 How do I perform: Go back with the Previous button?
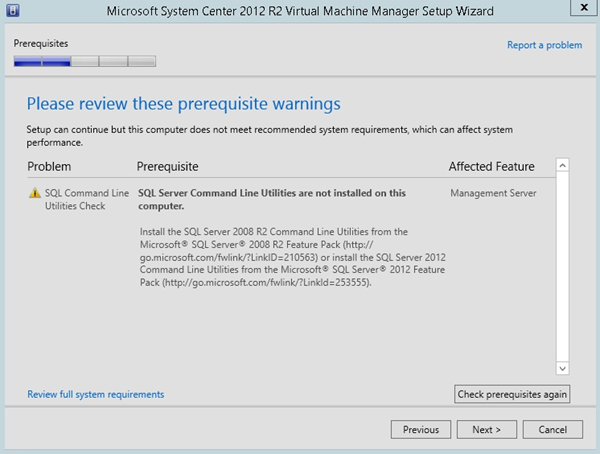point(421,430)
